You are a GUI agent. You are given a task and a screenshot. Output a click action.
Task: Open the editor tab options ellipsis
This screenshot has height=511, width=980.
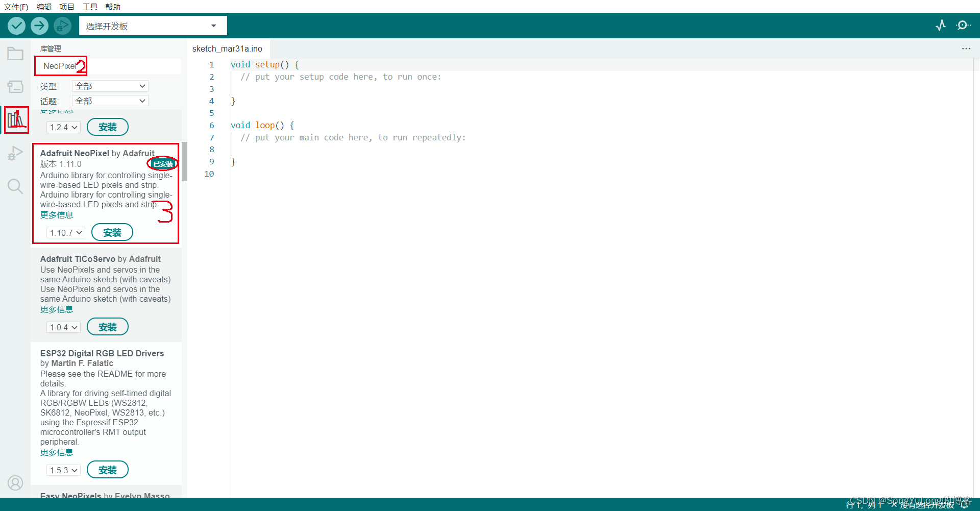966,48
